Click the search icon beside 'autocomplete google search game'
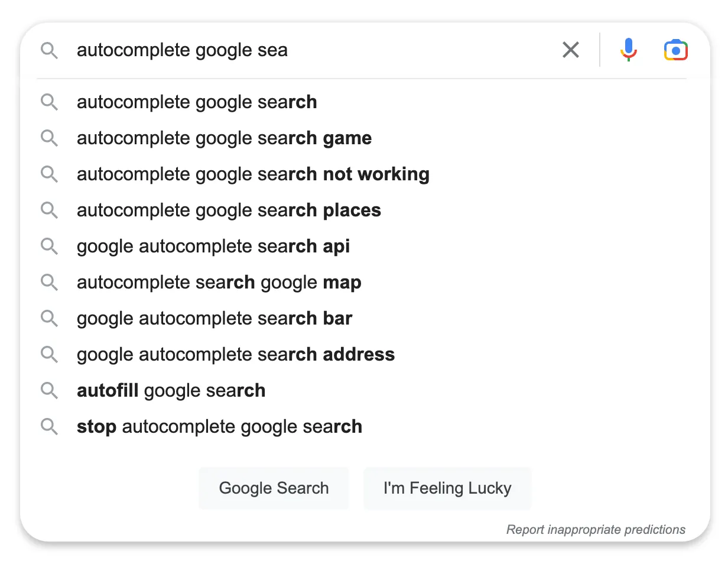The width and height of the screenshot is (728, 564). pyautogui.click(x=50, y=138)
